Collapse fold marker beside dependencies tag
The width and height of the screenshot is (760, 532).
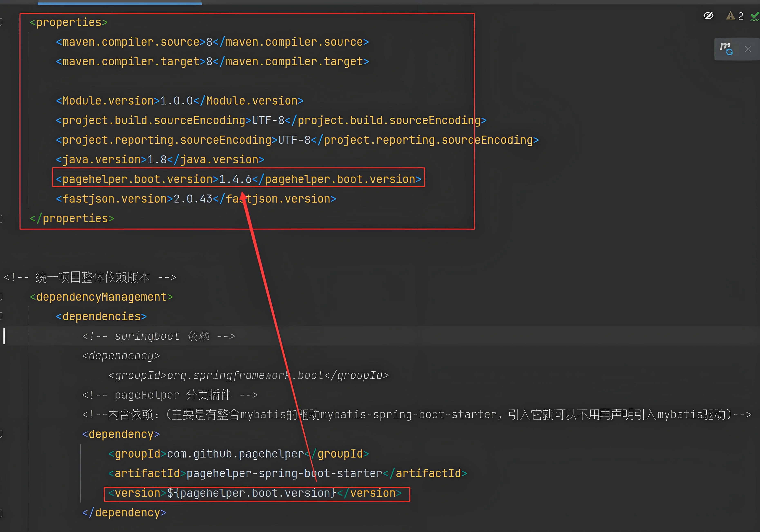pos(1,316)
